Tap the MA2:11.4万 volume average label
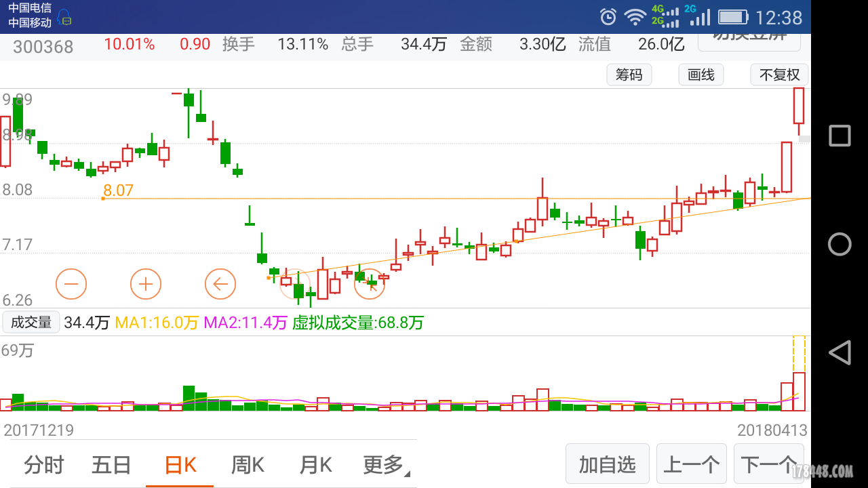Image resolution: width=868 pixels, height=488 pixels. [x=245, y=323]
